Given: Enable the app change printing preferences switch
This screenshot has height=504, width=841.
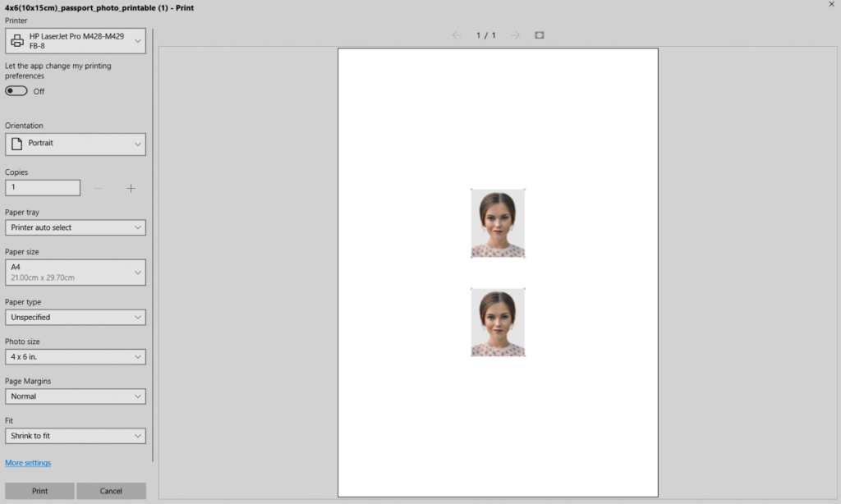Looking at the screenshot, I should point(16,91).
